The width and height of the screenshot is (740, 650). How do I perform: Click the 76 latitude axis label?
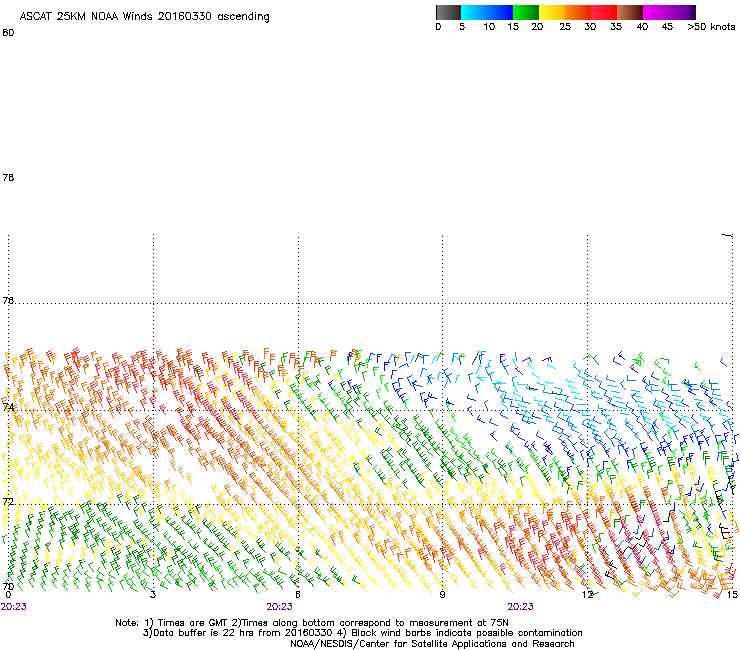point(8,300)
